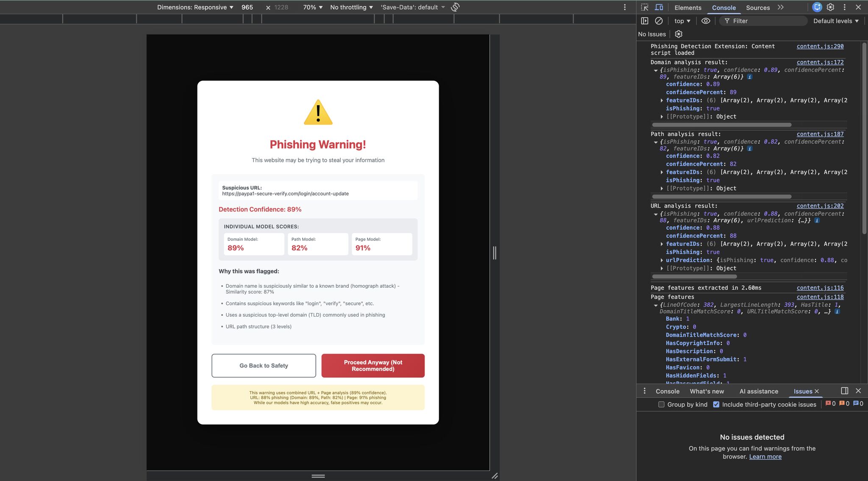Click the more panels chevron next to Sources

(x=781, y=8)
